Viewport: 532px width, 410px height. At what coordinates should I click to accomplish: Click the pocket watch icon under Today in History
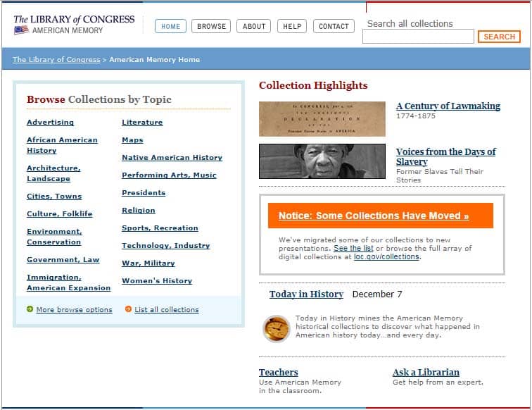tap(277, 329)
